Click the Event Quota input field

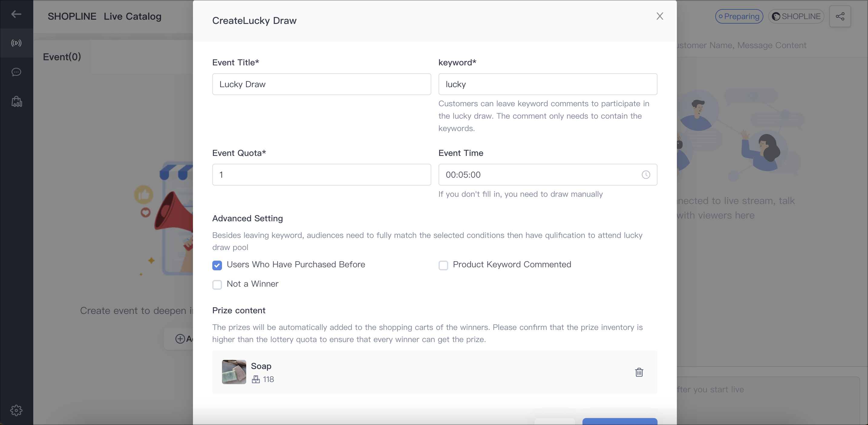(x=321, y=175)
